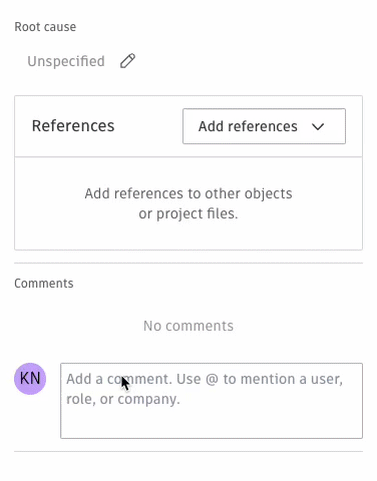Click the 'or project files.' text line

(x=188, y=214)
